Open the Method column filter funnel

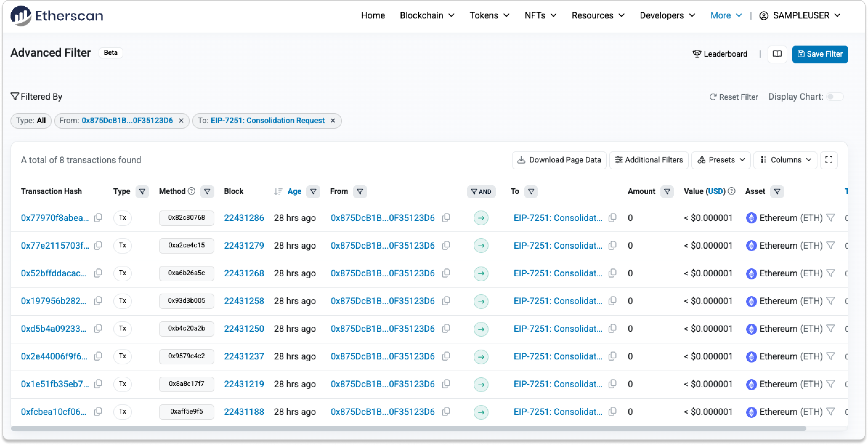(207, 191)
